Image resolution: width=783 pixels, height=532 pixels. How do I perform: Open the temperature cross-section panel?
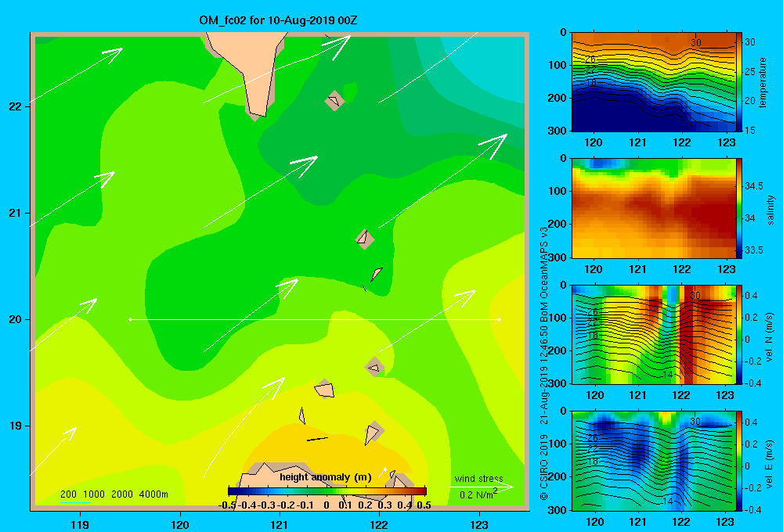[654, 82]
